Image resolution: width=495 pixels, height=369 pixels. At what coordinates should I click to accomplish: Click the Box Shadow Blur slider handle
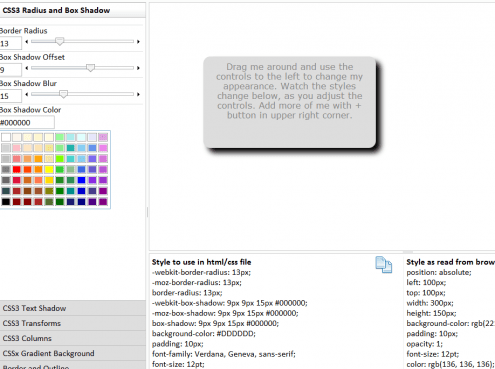click(x=63, y=94)
